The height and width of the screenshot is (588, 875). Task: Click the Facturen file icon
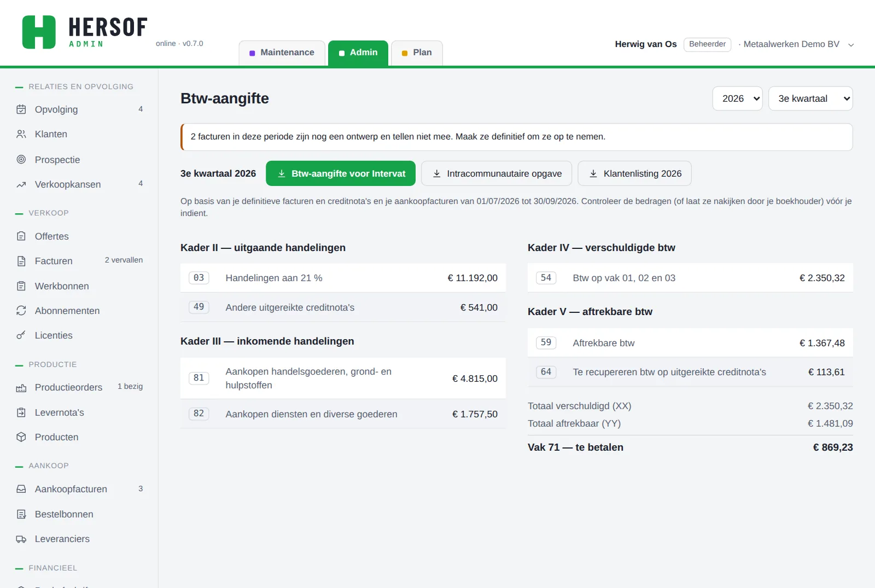pyautogui.click(x=21, y=261)
